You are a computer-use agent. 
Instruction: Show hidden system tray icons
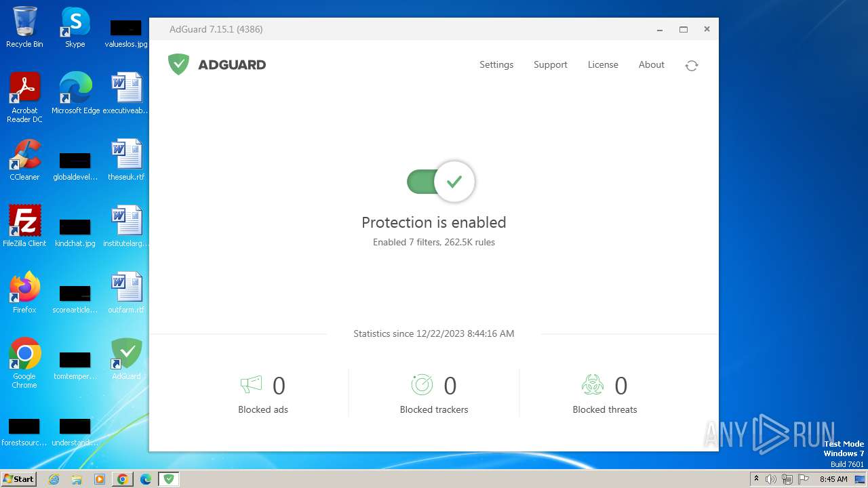(x=756, y=479)
